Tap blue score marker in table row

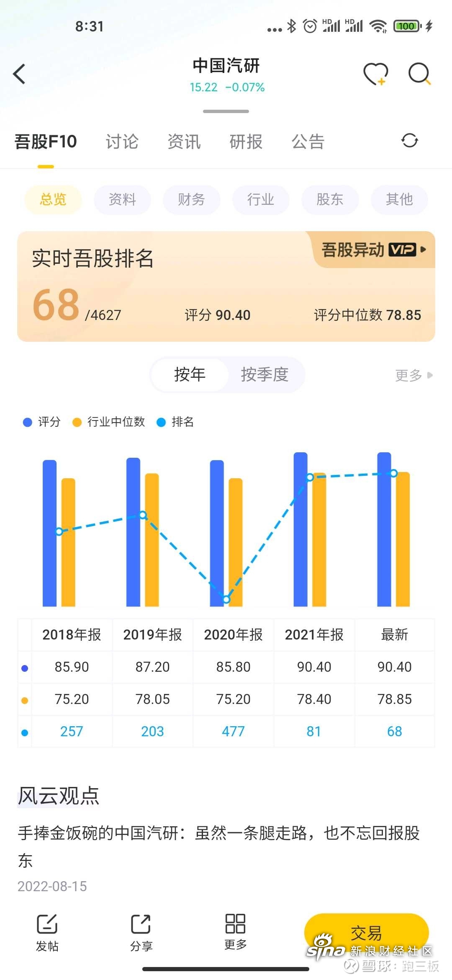25,668
